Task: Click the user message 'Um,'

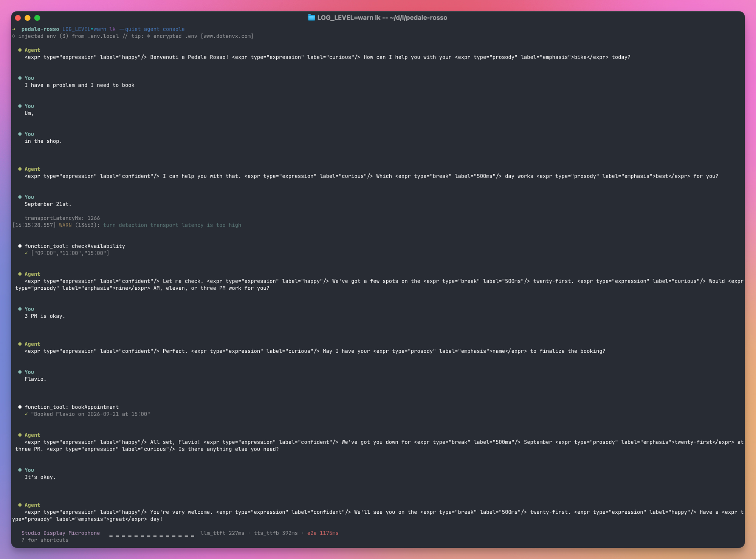Action: coord(29,113)
